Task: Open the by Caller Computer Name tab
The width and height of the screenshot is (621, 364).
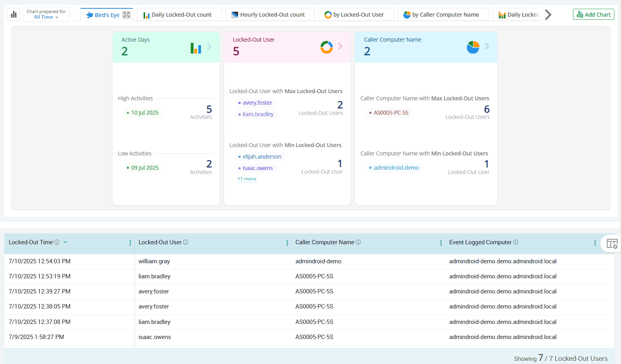Action: pyautogui.click(x=441, y=15)
